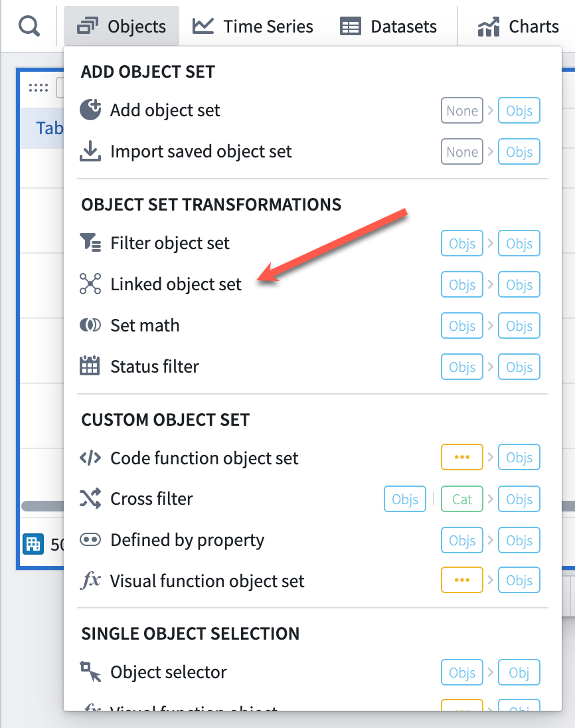Click the Set math Venn icon
Screen dimensions: 575x728
90,325
